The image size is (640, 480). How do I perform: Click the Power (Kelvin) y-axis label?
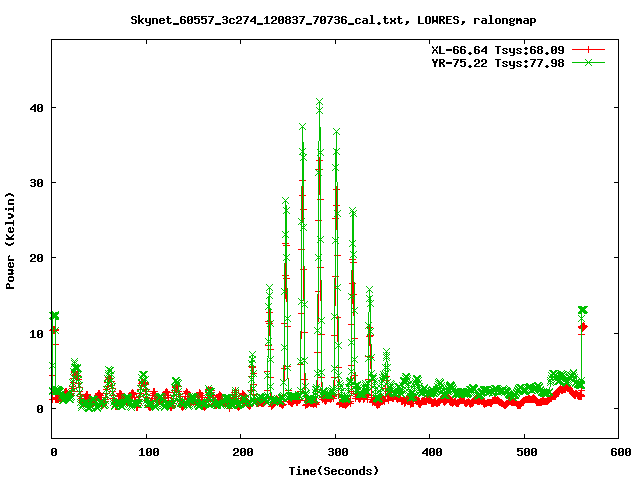[11, 239]
